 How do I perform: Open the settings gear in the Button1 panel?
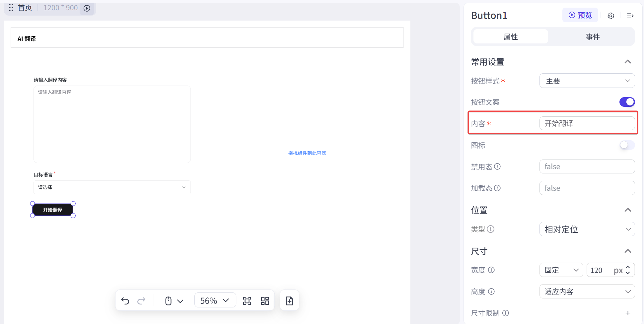pyautogui.click(x=611, y=16)
